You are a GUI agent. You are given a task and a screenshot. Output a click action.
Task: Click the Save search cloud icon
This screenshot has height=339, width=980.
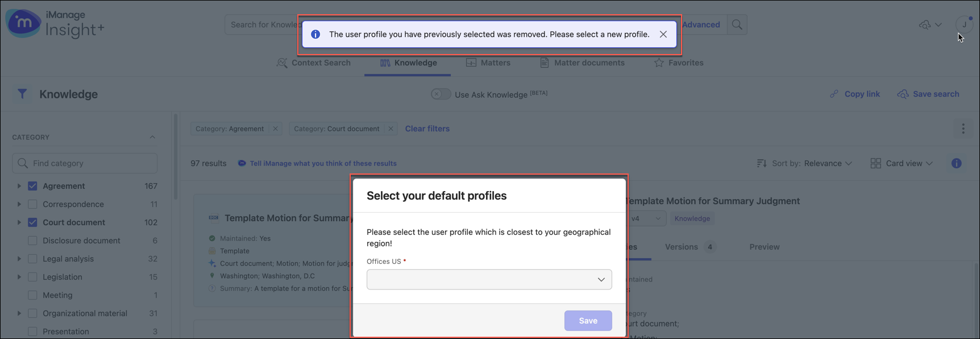click(903, 94)
